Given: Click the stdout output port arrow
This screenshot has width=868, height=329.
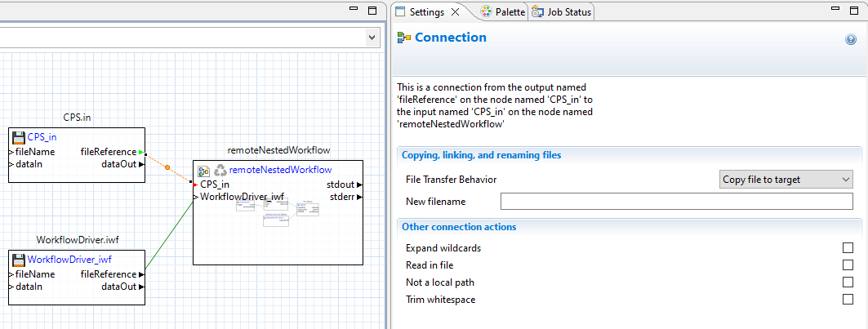Looking at the screenshot, I should click(x=360, y=185).
